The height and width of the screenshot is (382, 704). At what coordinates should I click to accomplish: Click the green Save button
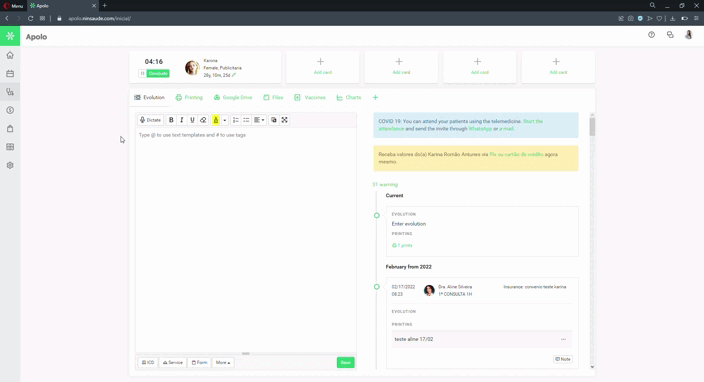pos(345,362)
